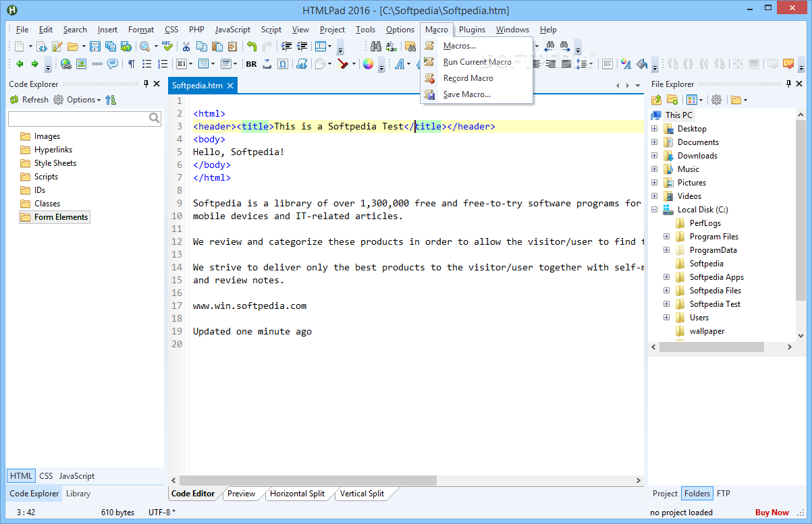Insert a hyperlink with globe link icon

(x=65, y=64)
